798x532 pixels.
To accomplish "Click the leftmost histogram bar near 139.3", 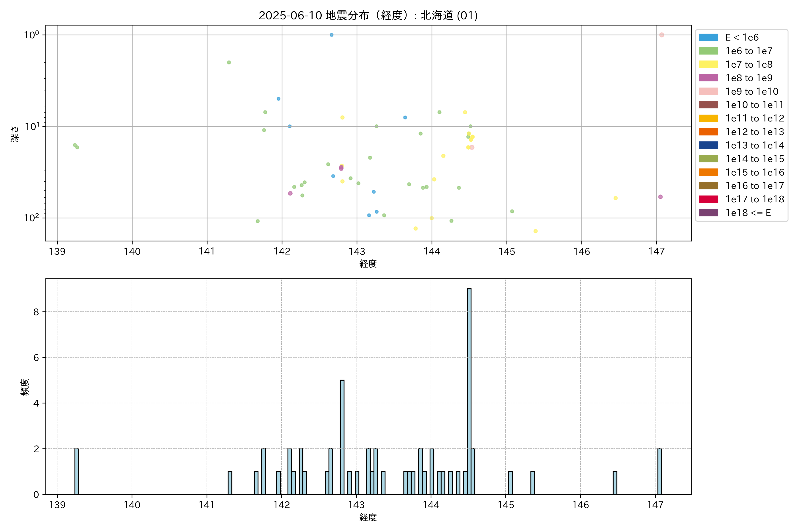I will [77, 472].
